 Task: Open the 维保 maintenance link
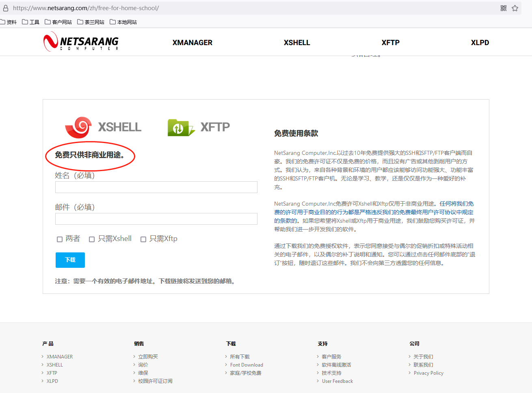[143, 373]
